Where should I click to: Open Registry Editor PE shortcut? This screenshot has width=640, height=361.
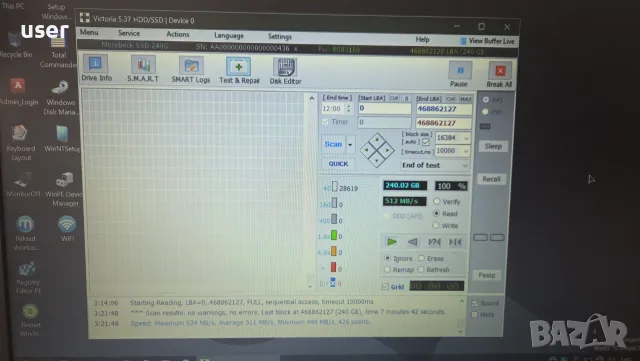coord(28,278)
